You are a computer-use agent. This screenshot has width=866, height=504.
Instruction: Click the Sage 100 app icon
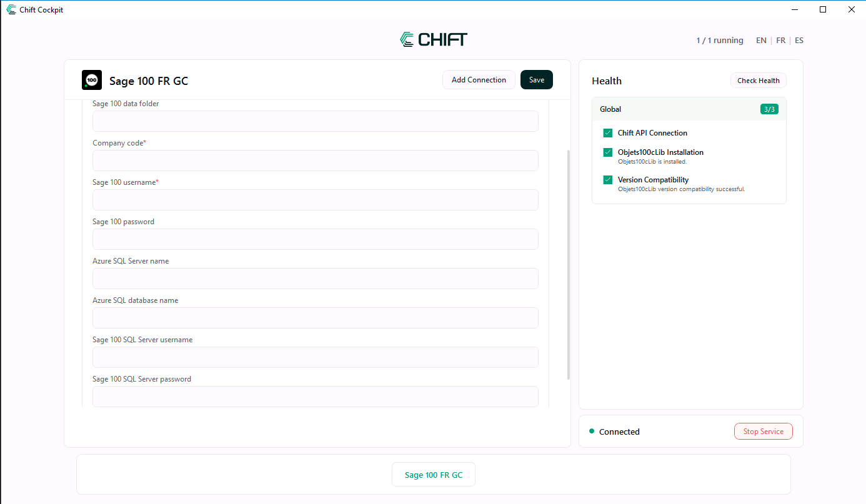tap(92, 80)
